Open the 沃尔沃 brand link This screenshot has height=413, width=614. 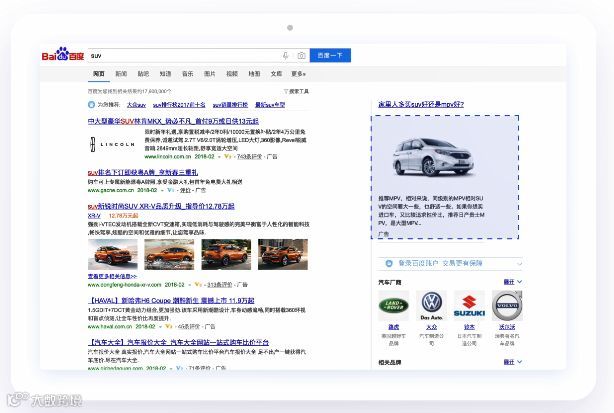coord(507,327)
